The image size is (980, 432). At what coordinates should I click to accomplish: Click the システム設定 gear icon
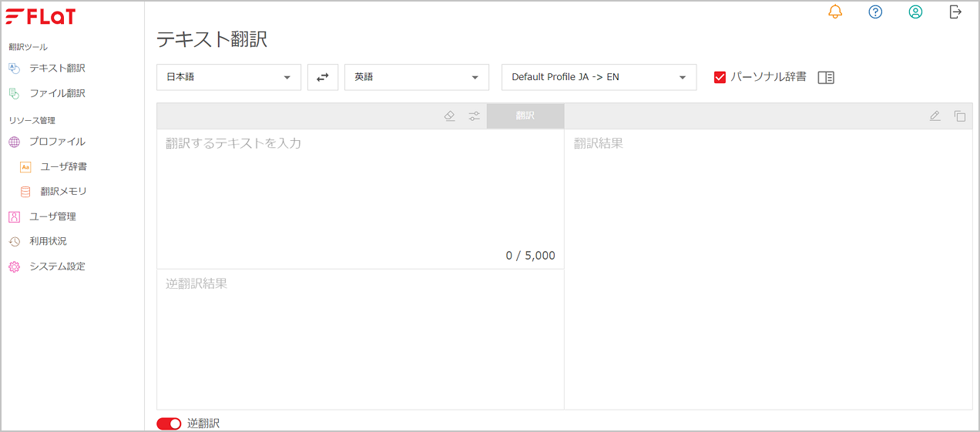click(x=14, y=266)
